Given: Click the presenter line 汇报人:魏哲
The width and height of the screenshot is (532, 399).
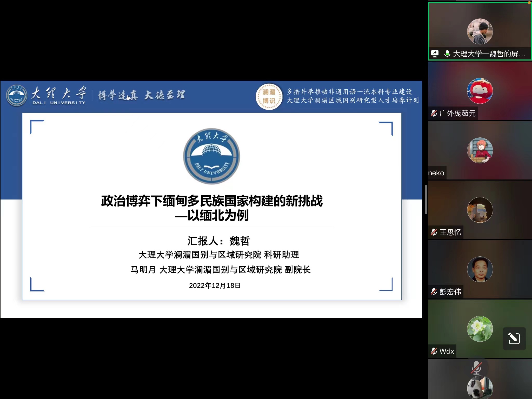Looking at the screenshot, I should pos(218,241).
